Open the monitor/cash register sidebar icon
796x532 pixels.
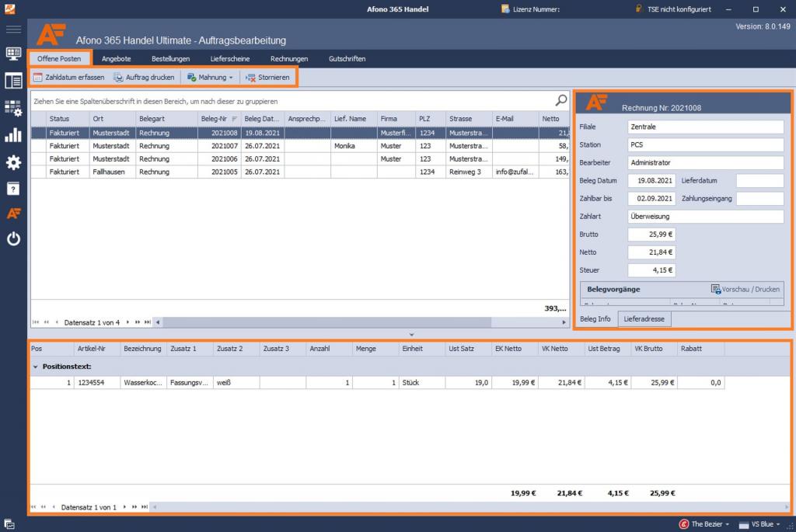point(13,54)
